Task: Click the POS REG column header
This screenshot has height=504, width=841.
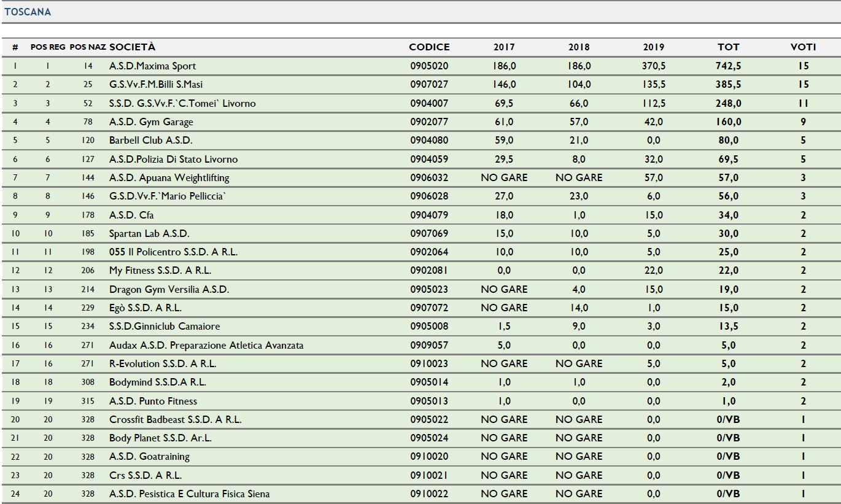Action: 48,47
